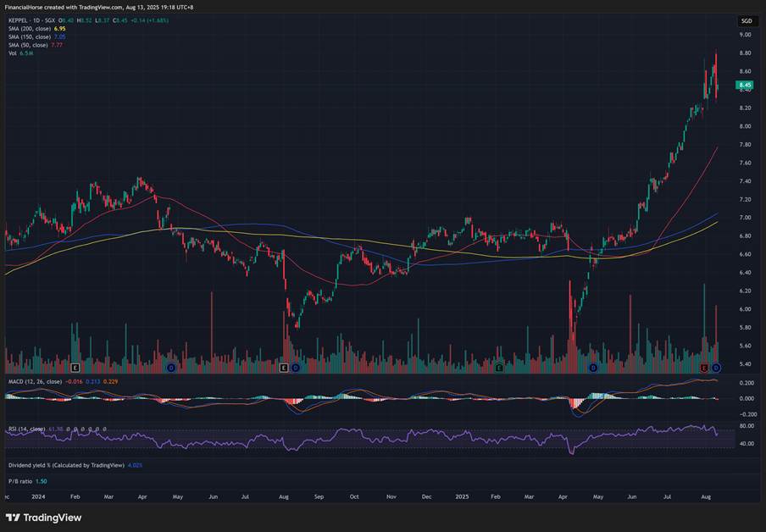Screen dimensions: 766x532
Task: Select the SMA (150, close) indicator legend
Action: 30,36
